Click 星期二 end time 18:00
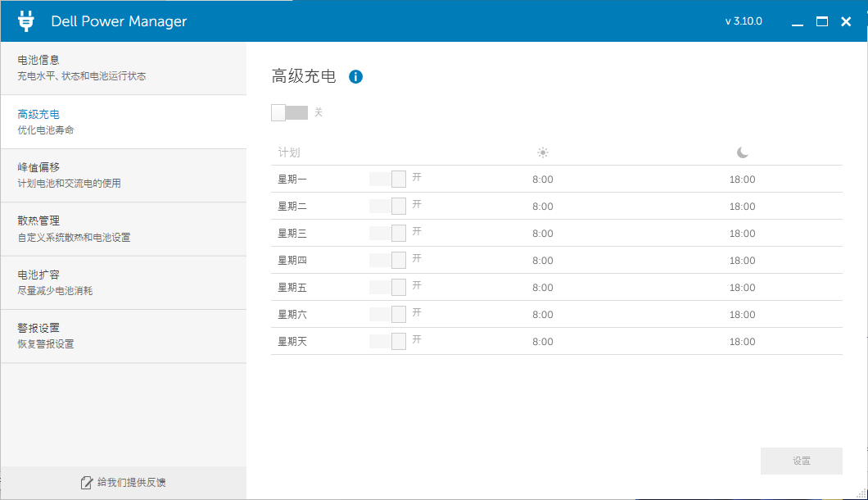 pyautogui.click(x=743, y=207)
